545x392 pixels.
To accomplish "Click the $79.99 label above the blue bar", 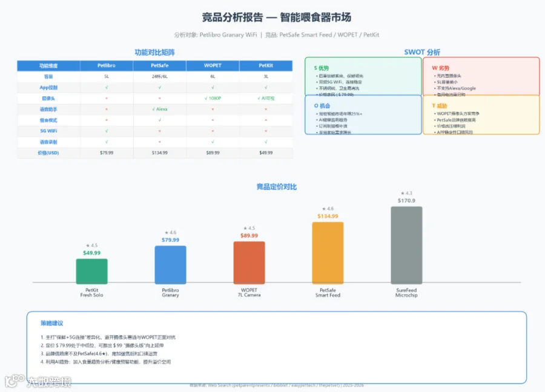I will [170, 240].
